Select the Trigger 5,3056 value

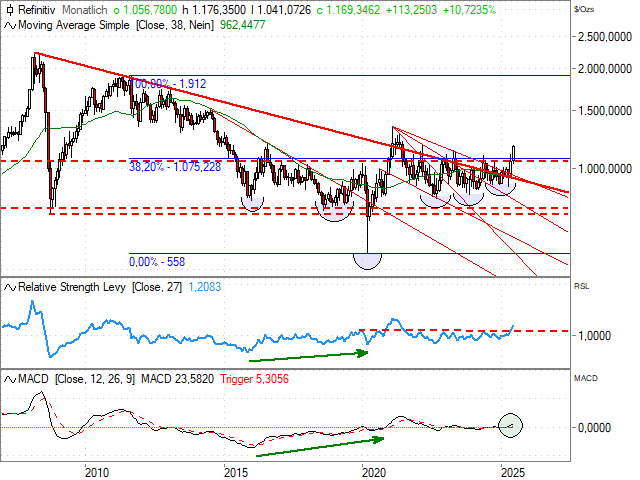click(255, 379)
